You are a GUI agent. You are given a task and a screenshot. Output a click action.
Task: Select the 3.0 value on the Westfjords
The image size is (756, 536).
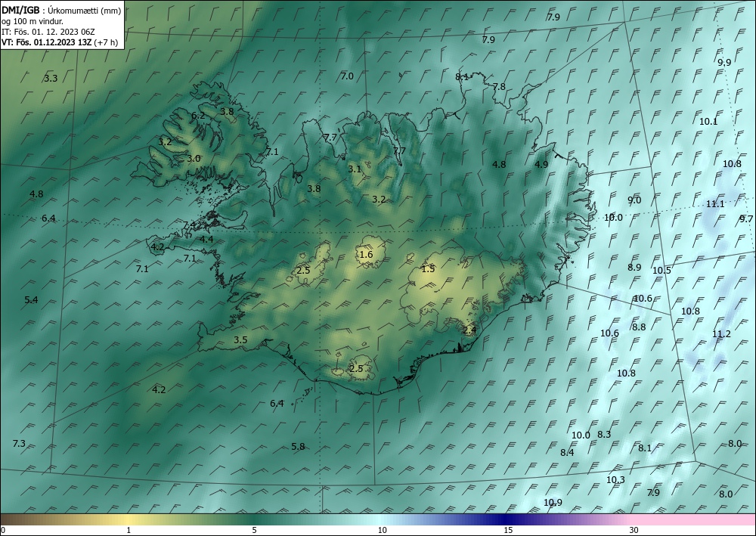point(194,159)
